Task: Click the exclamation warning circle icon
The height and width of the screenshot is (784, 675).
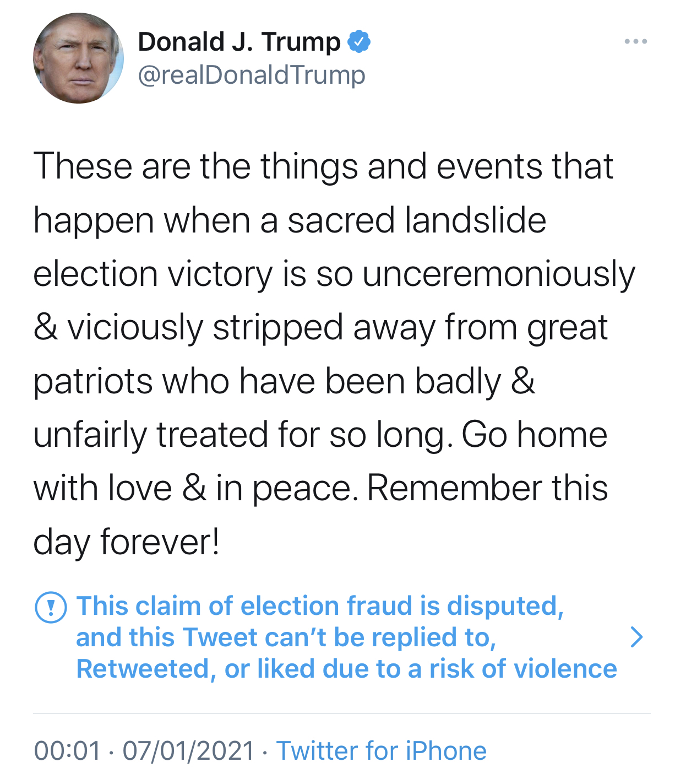Action: pos(51,607)
